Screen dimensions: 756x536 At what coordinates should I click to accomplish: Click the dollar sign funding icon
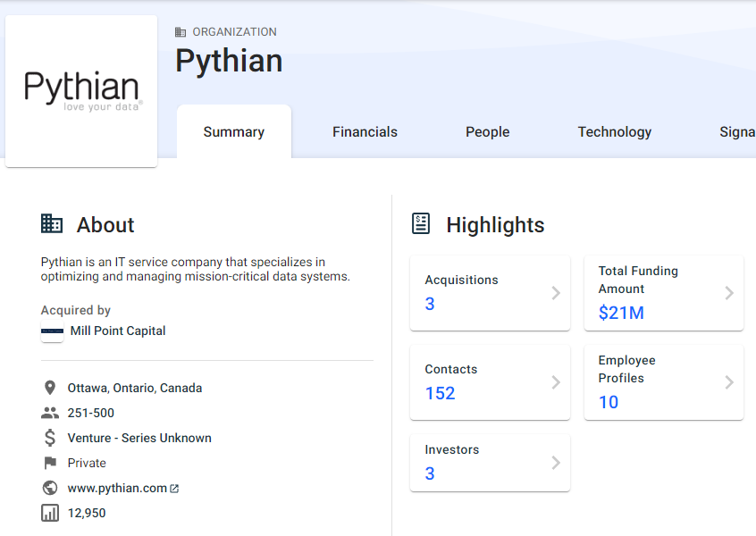[50, 438]
